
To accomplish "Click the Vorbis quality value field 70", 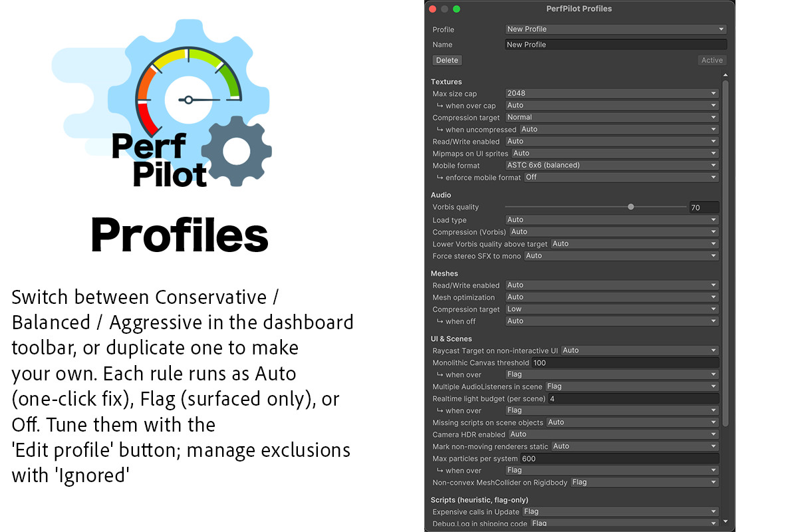I will click(x=704, y=207).
